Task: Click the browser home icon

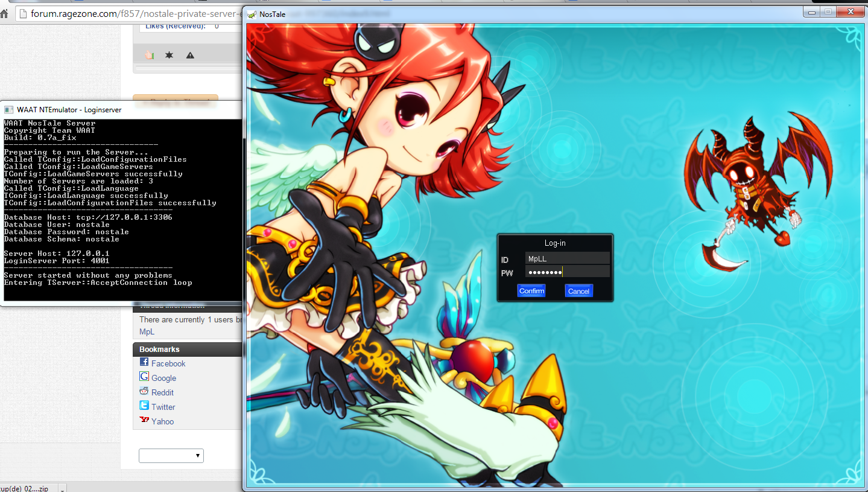Action: (x=4, y=13)
